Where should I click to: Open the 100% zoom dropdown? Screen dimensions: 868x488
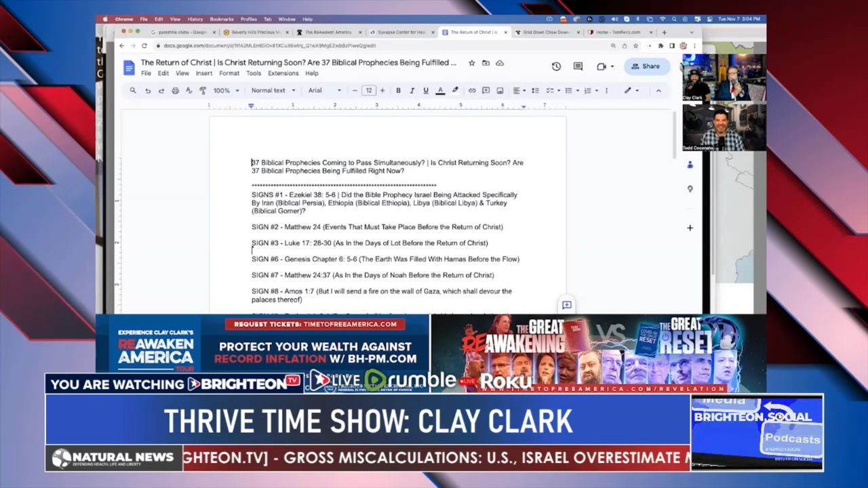pos(226,91)
